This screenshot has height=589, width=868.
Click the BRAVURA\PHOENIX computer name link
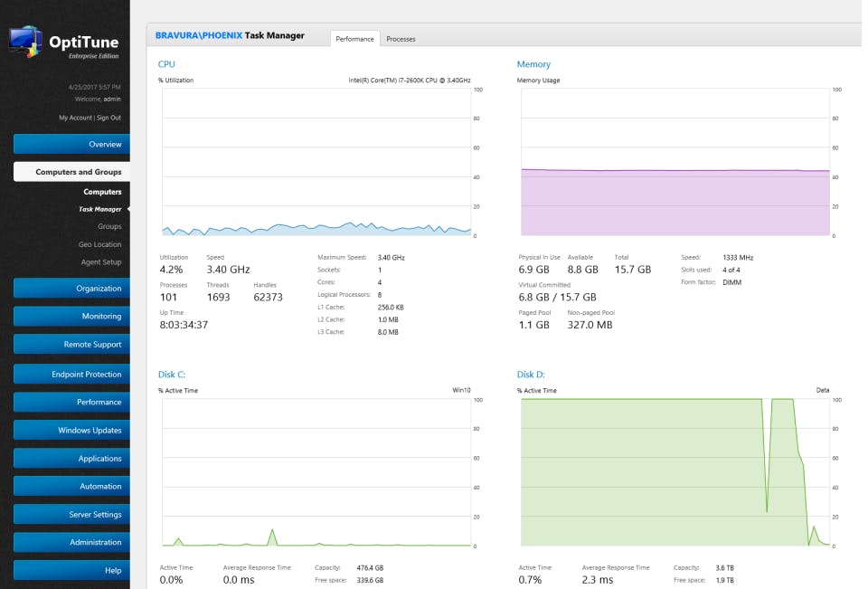point(199,35)
